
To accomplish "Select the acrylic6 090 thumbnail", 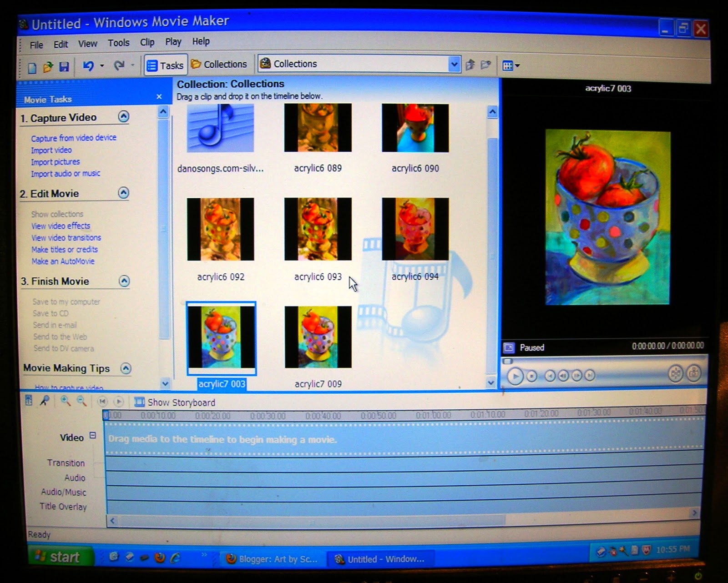I will pyautogui.click(x=415, y=128).
